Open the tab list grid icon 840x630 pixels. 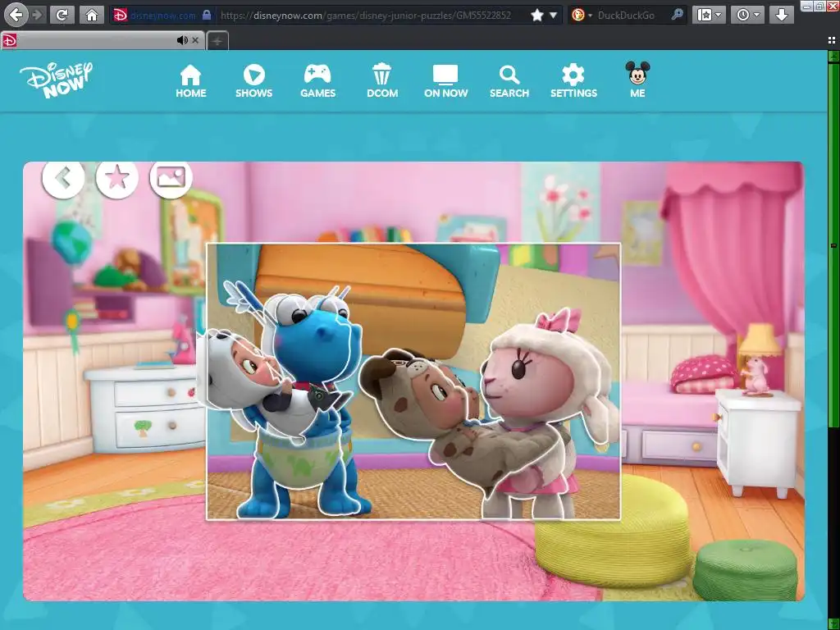pos(832,40)
